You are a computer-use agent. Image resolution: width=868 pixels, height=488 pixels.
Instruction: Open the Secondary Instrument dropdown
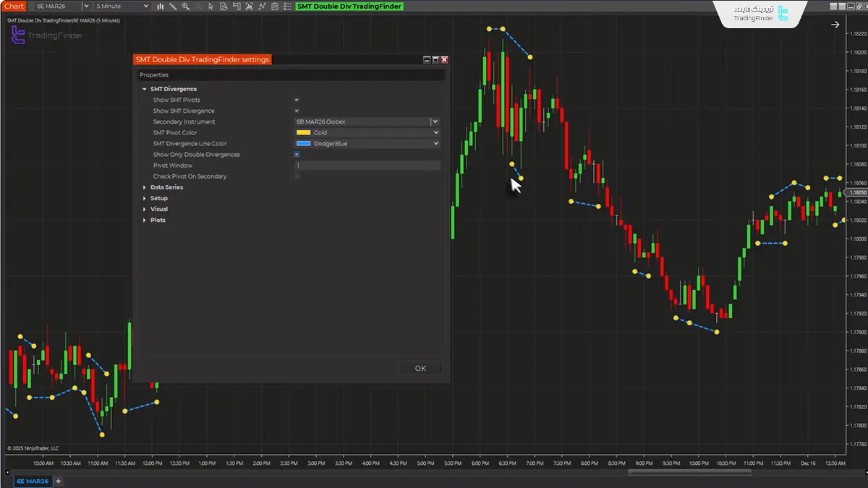click(x=435, y=122)
